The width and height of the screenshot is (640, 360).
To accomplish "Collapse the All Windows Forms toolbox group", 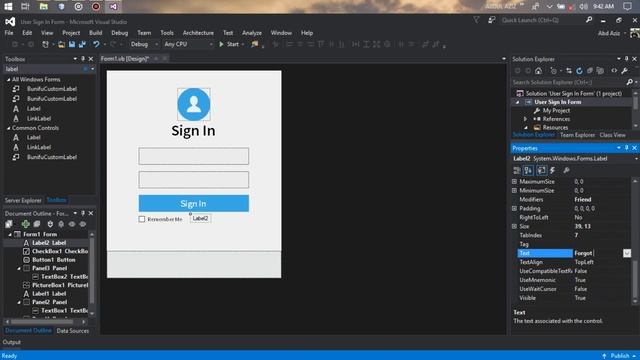I will coord(9,80).
